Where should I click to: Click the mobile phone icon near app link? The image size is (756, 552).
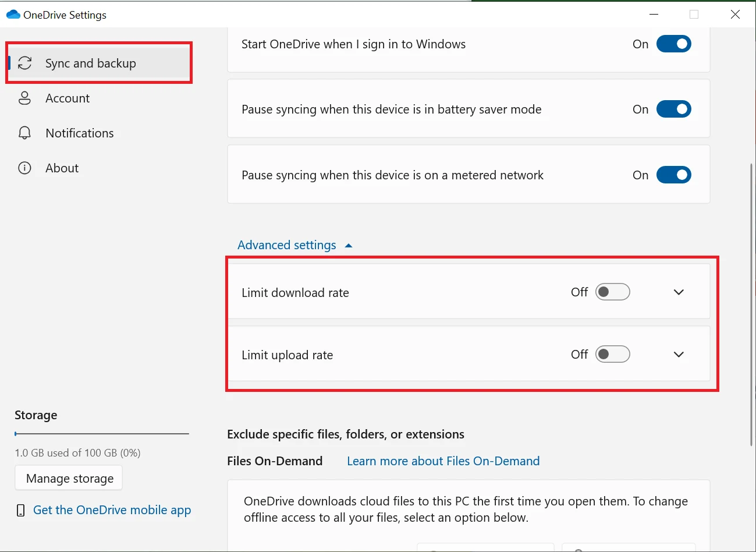pyautogui.click(x=21, y=511)
